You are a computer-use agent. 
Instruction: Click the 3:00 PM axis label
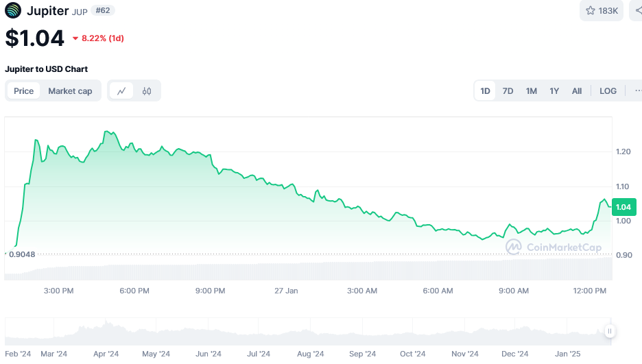click(x=58, y=291)
